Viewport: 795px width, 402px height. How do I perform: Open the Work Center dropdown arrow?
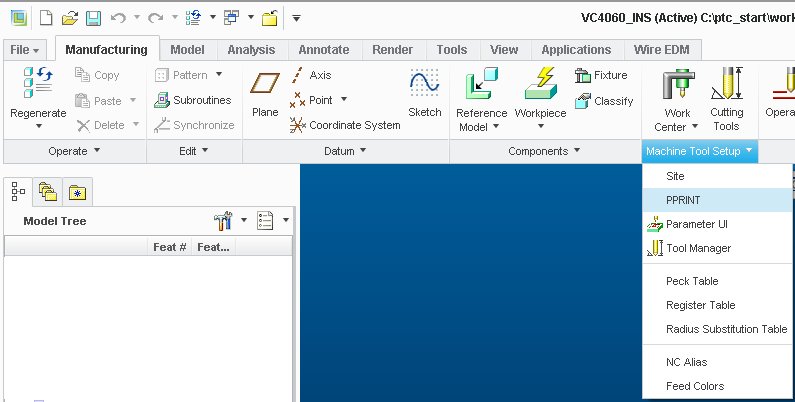695,127
